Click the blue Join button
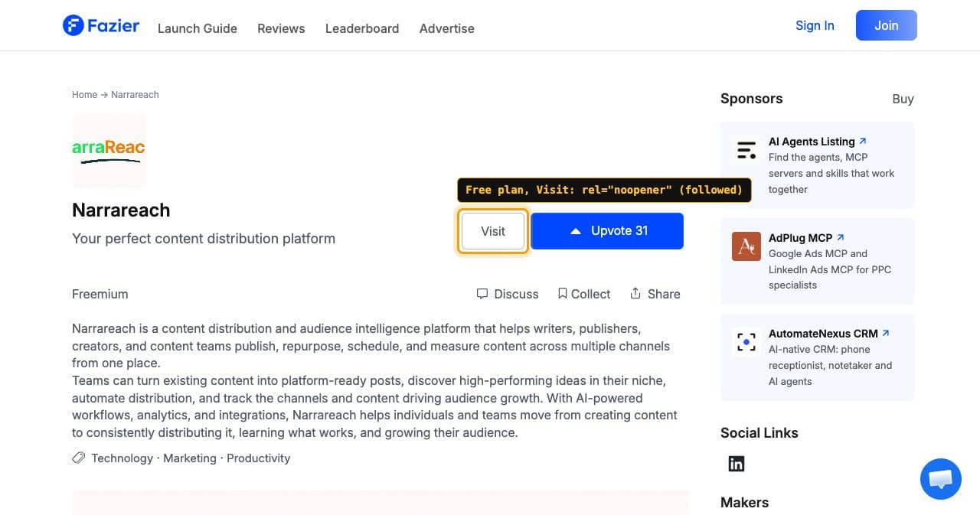The height and width of the screenshot is (515, 980). pos(887,25)
